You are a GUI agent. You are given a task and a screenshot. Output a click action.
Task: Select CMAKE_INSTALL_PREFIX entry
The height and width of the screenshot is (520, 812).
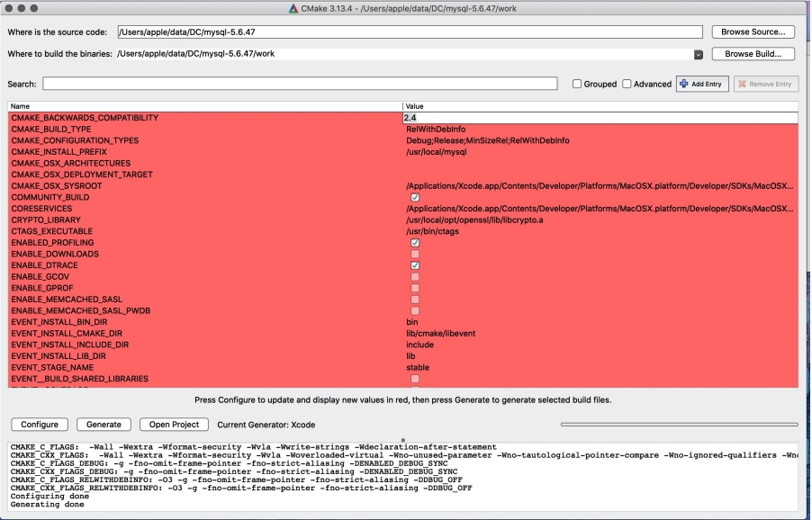[x=59, y=152]
